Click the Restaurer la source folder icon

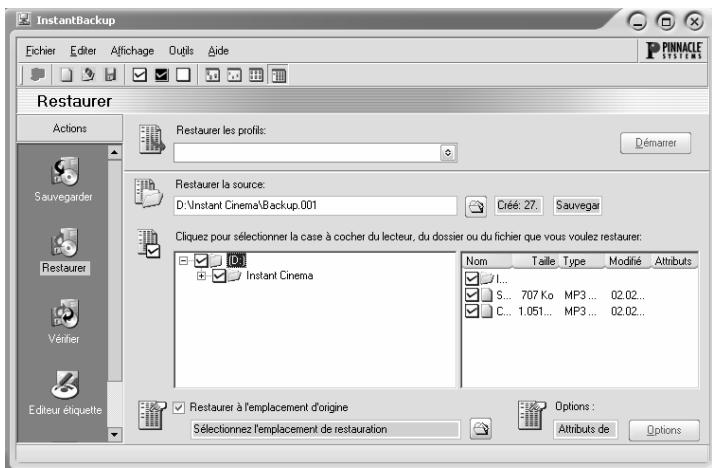tap(148, 193)
